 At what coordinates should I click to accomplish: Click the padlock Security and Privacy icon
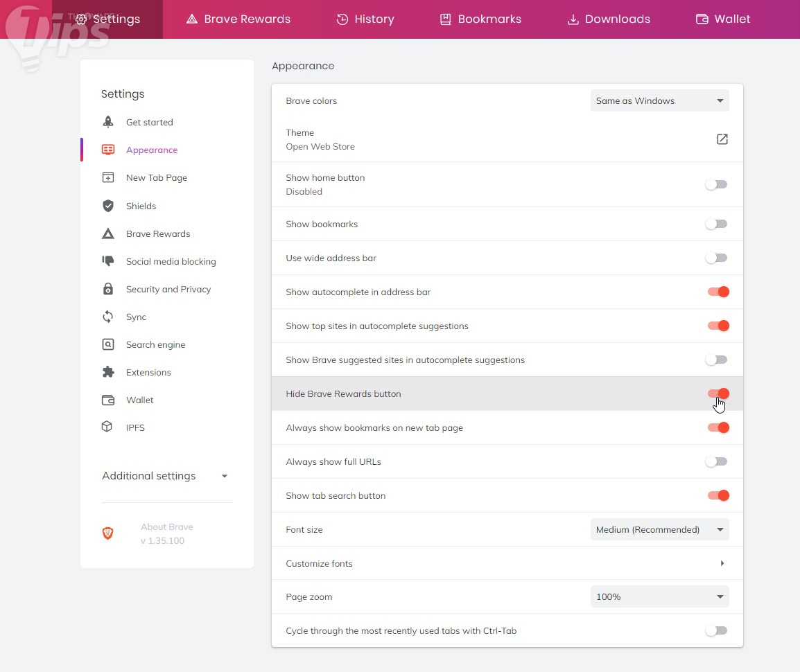pos(108,289)
